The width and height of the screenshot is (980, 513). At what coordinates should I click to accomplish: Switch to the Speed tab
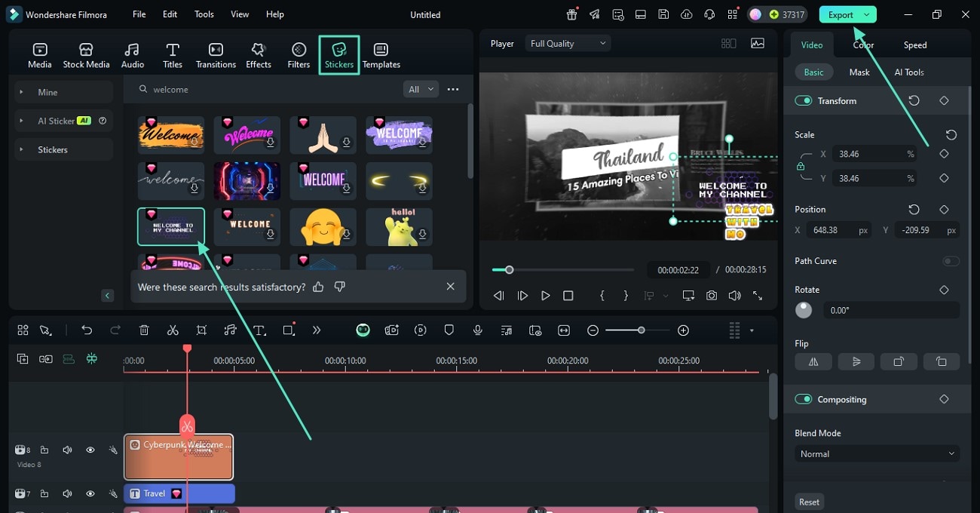tap(915, 45)
